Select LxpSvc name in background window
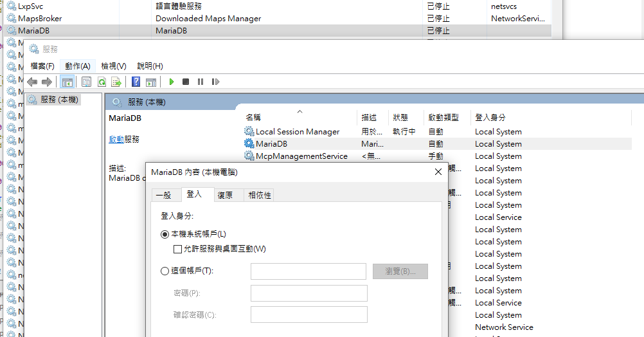 click(x=30, y=6)
